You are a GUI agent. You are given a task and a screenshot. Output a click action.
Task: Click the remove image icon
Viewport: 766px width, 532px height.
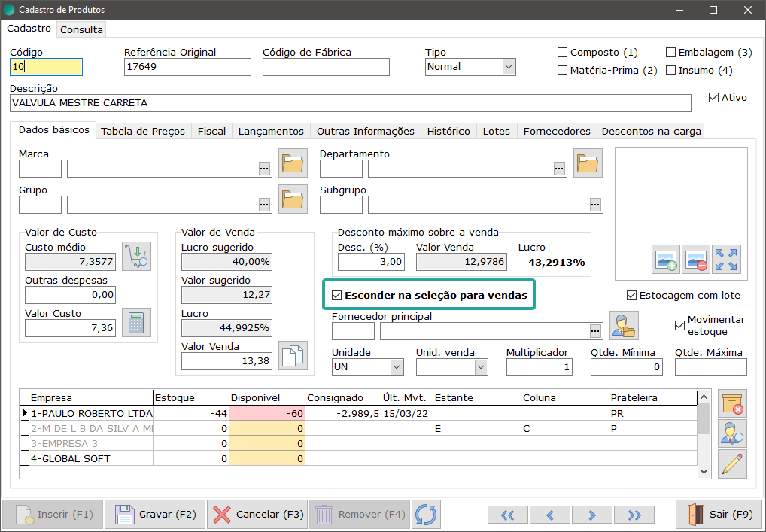696,260
